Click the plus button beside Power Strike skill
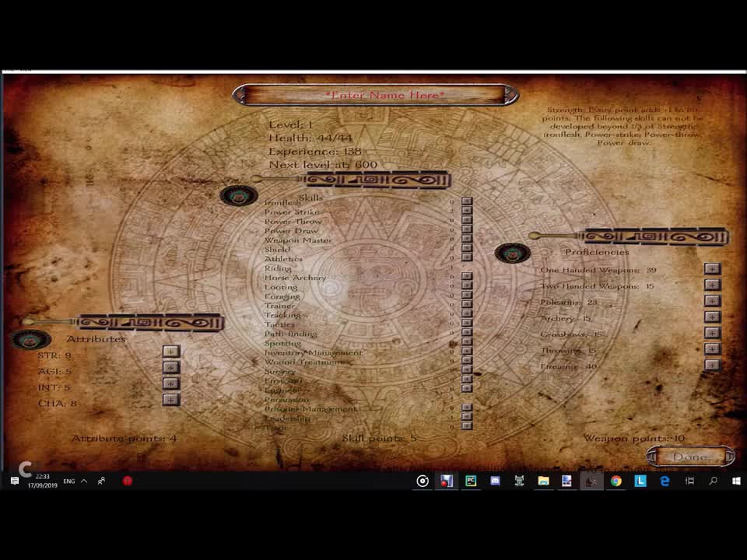 467,211
